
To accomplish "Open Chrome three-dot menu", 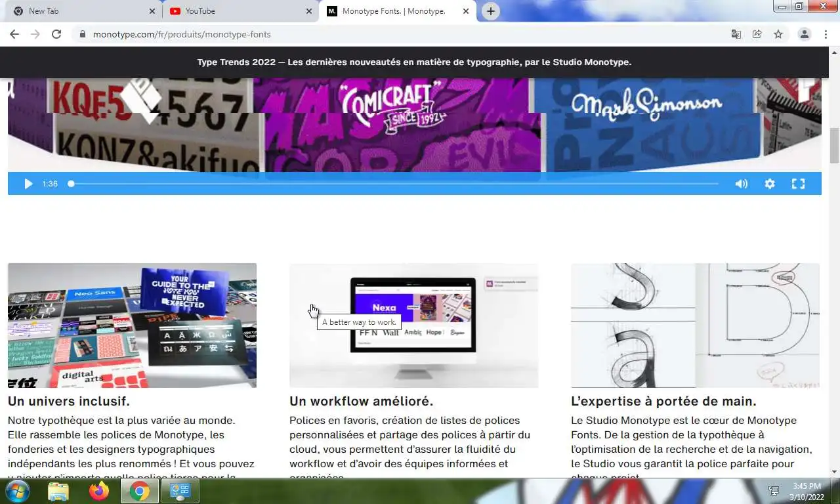I will 826,34.
